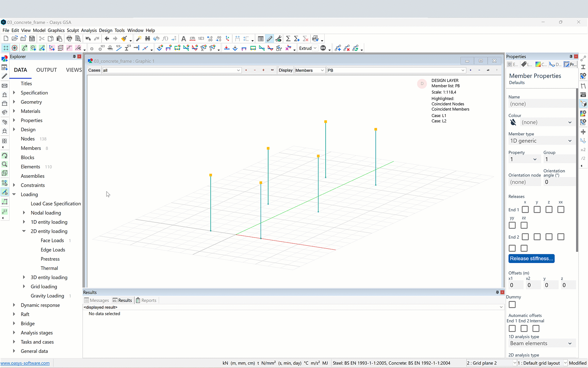
Task: Click the text annotation 'A' icon
Action: pos(183,39)
